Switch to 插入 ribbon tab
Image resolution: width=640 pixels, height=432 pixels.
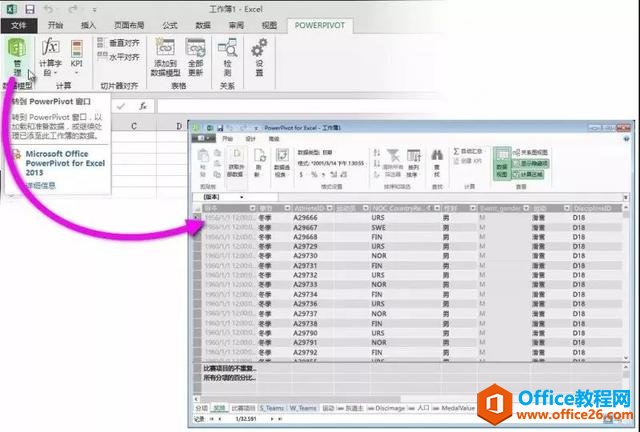pyautogui.click(x=88, y=25)
